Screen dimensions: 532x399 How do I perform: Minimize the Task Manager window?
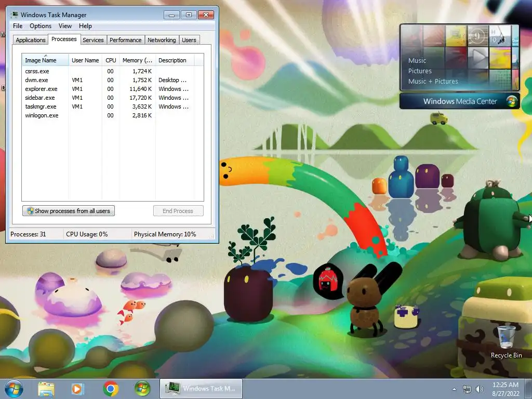(x=171, y=15)
